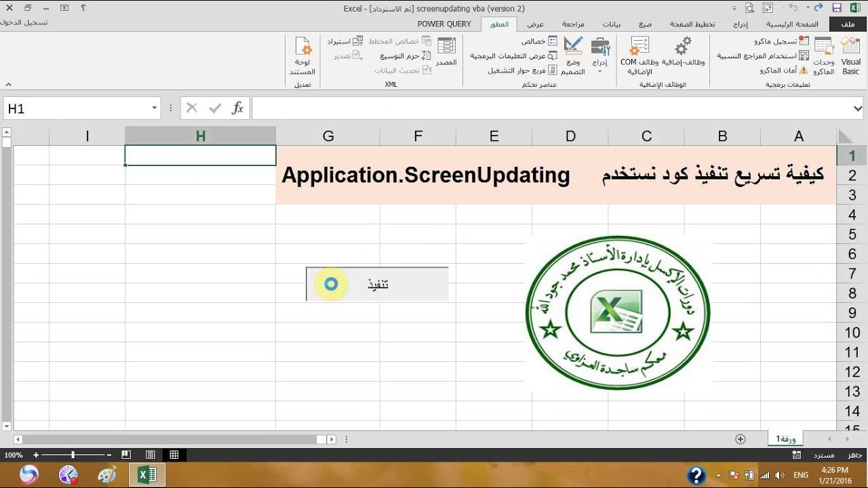
Task: Switch to Insert (إدراج) ribbon tab
Action: click(x=741, y=24)
